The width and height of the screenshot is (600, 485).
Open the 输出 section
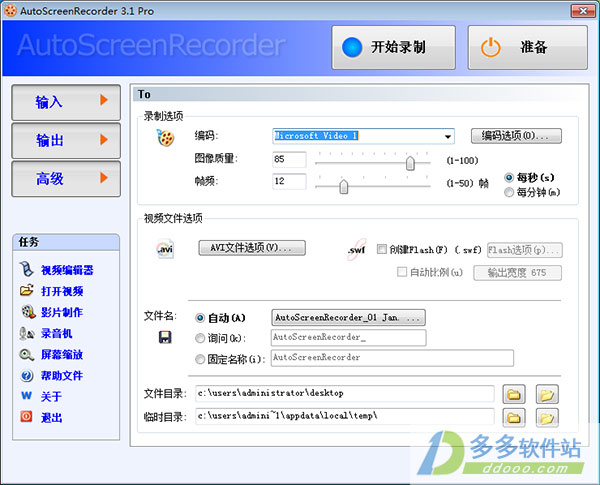coord(66,140)
